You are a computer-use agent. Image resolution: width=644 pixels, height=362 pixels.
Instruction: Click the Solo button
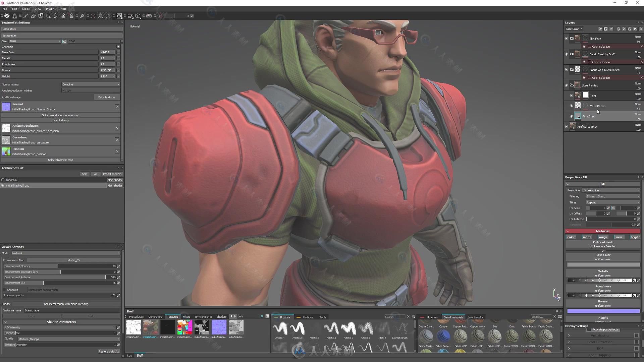85,174
